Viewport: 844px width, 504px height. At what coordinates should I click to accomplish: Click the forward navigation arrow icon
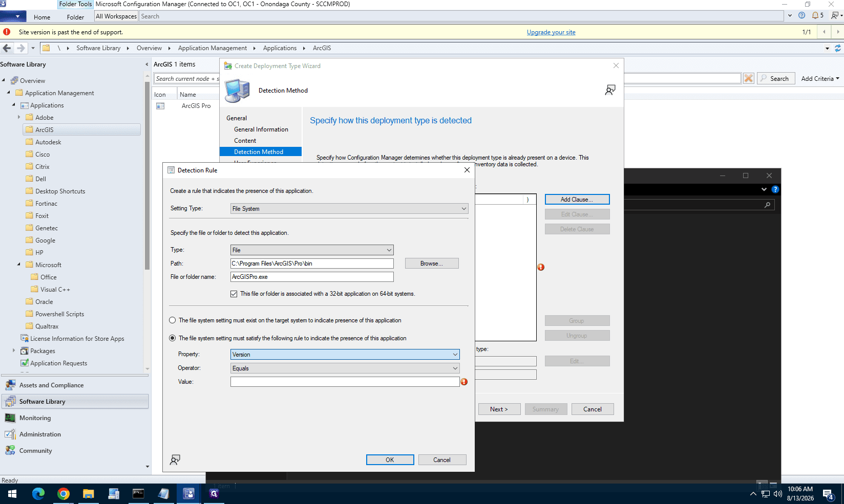pyautogui.click(x=20, y=48)
